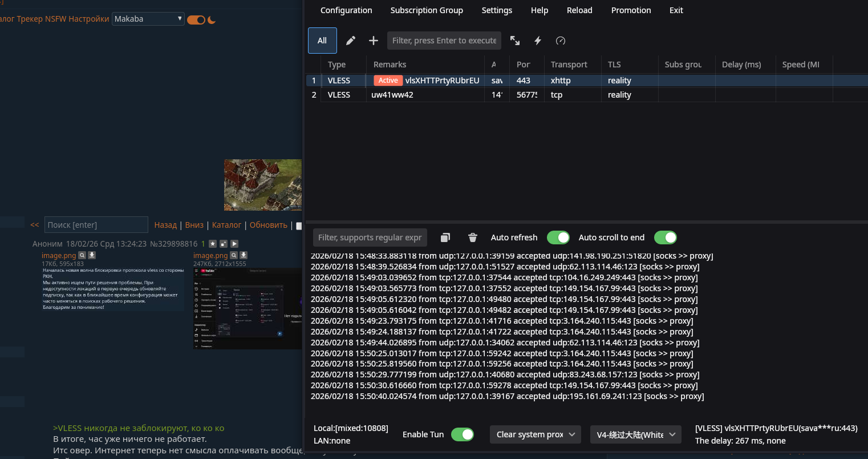Open the 247Кб image.png file name link

210,256
